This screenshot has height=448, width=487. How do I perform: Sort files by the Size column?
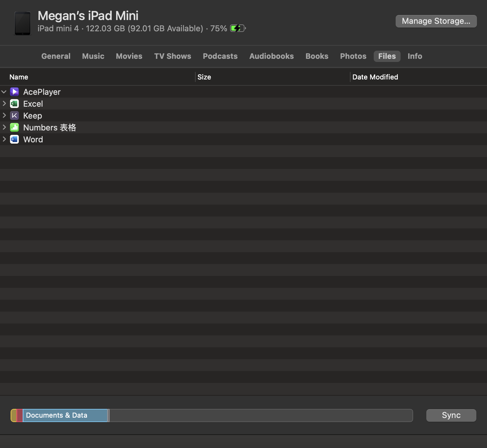click(x=204, y=77)
